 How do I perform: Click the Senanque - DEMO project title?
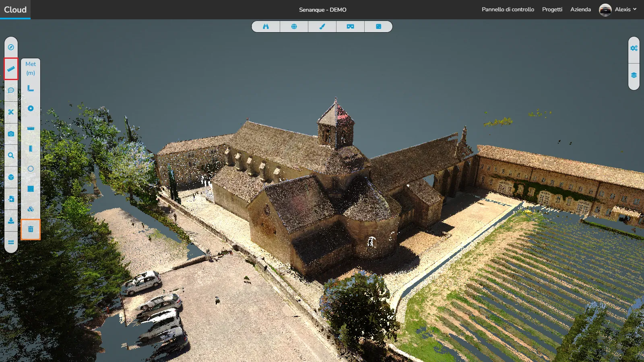click(x=322, y=10)
